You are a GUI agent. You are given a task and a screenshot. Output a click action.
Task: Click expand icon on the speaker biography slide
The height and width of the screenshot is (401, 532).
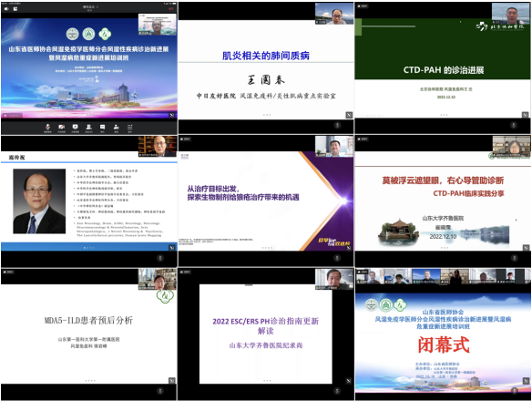(x=172, y=248)
